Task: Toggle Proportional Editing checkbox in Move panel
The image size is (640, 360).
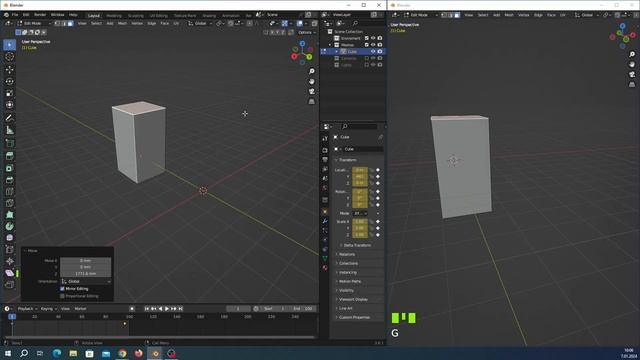Action: point(62,296)
